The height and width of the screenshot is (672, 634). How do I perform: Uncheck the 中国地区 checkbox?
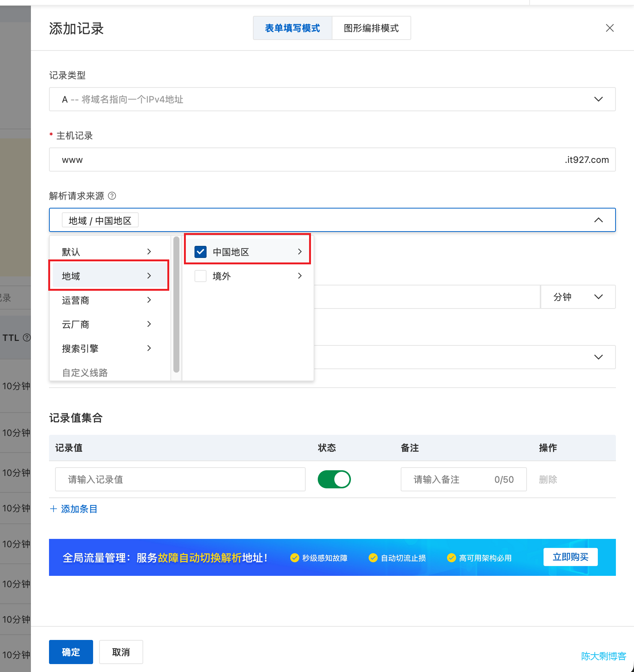pos(201,252)
